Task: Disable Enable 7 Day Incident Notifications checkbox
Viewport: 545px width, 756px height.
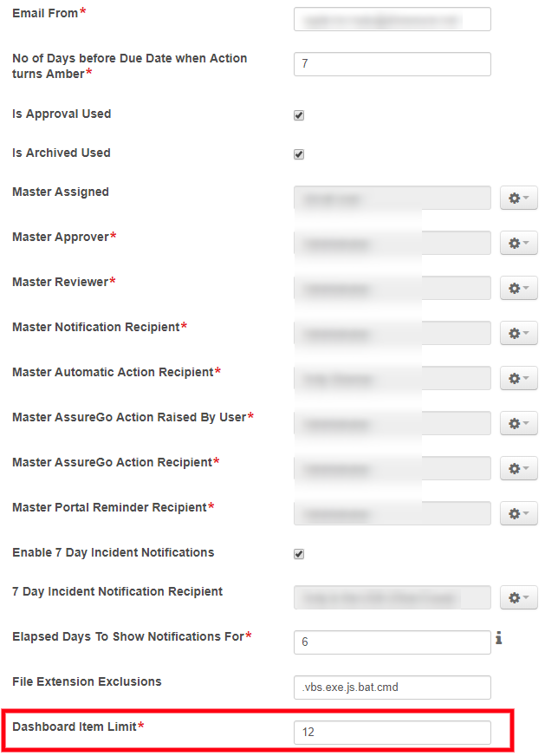Action: [x=299, y=554]
